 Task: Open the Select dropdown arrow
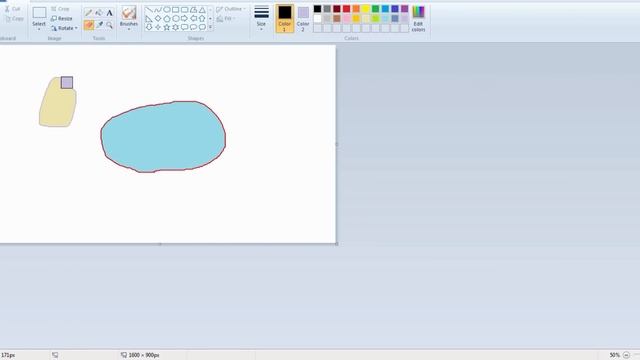click(39, 29)
